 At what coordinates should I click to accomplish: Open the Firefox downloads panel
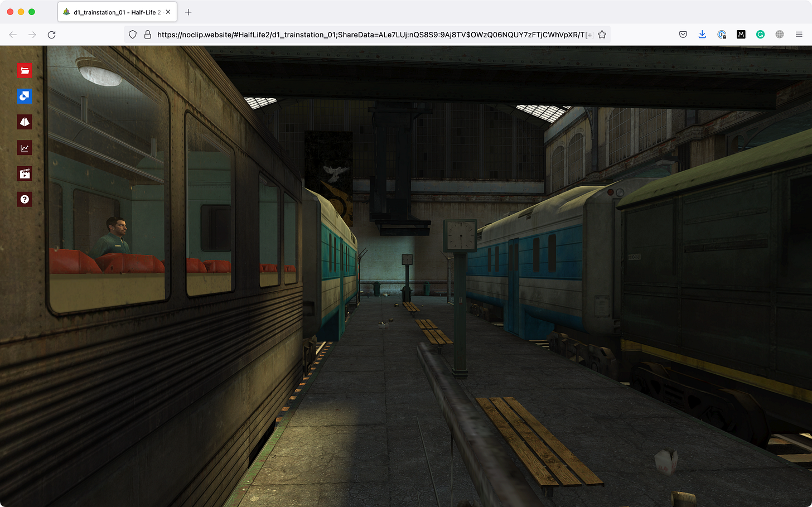coord(702,35)
